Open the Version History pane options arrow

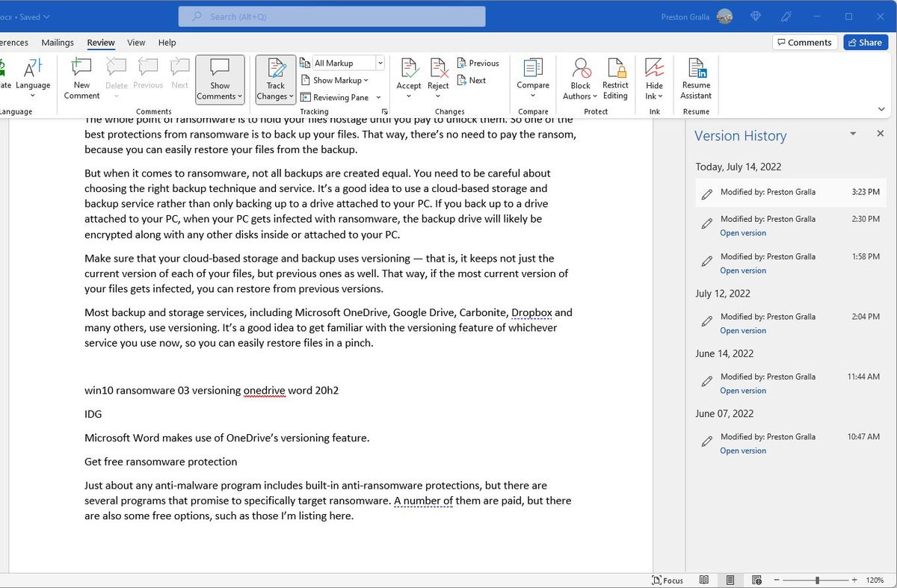coord(853,134)
